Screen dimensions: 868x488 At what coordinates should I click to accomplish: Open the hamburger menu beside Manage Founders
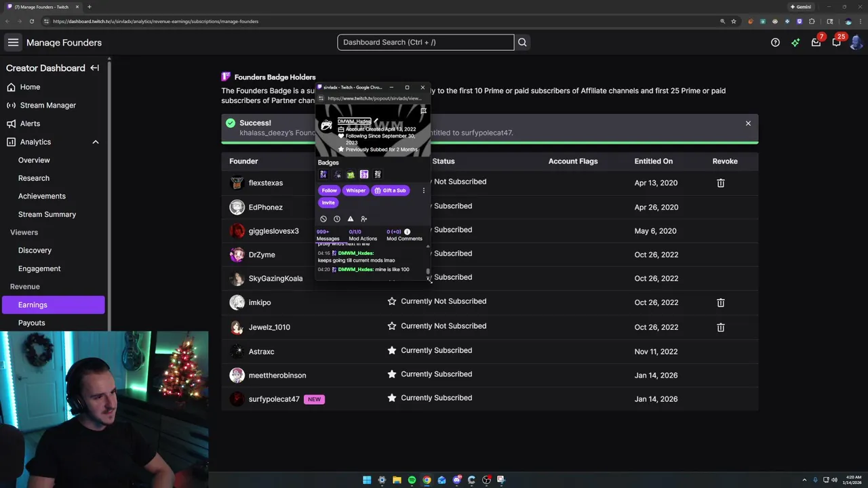point(13,42)
